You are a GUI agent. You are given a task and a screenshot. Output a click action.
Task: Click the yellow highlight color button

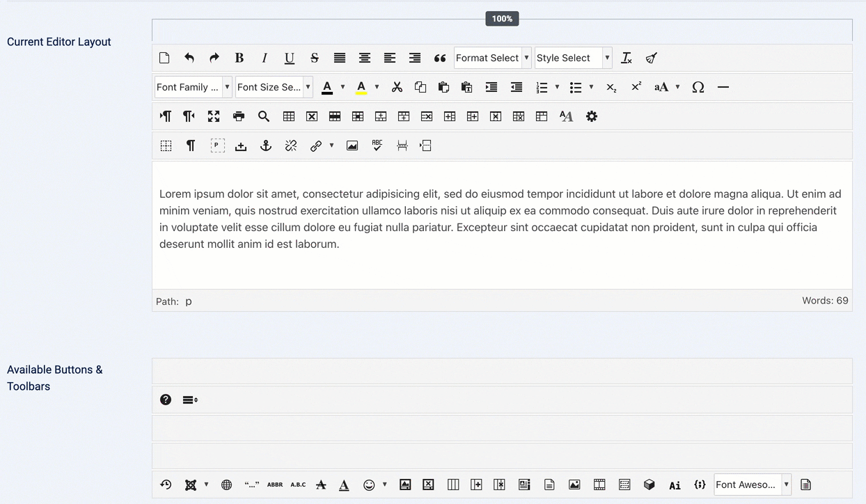tap(361, 87)
